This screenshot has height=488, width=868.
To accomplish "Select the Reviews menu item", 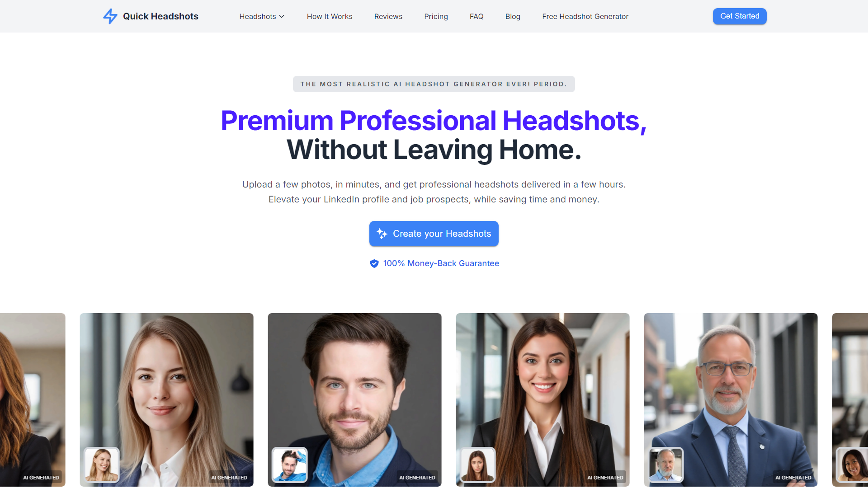I will (388, 16).
